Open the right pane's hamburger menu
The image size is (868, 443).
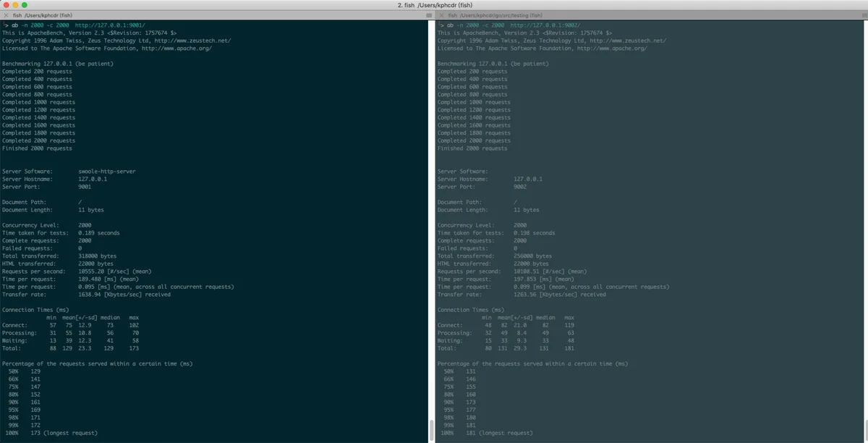[x=863, y=15]
